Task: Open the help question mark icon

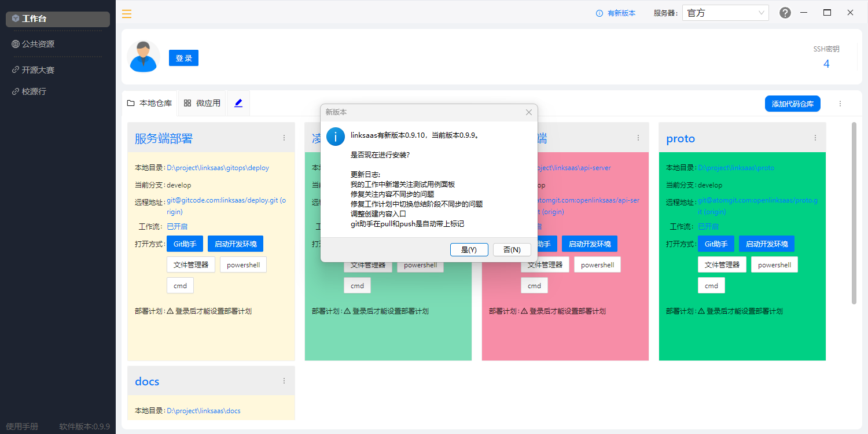Action: 785,13
